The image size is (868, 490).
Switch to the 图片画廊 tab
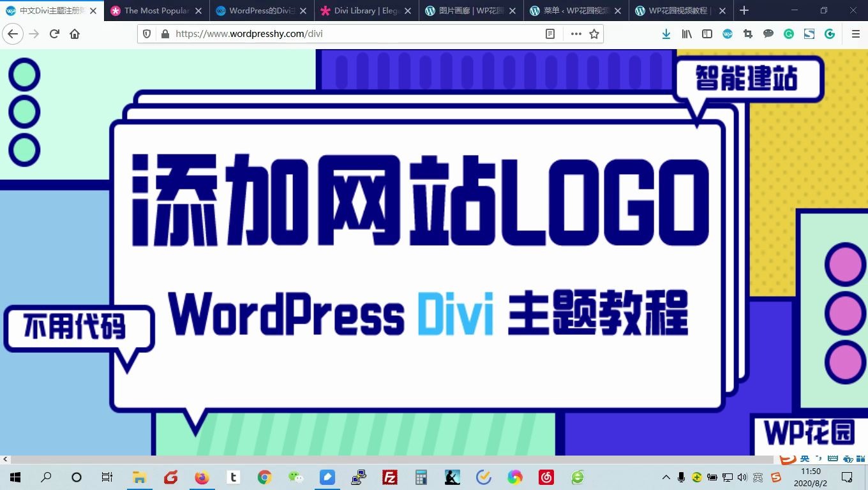[470, 10]
